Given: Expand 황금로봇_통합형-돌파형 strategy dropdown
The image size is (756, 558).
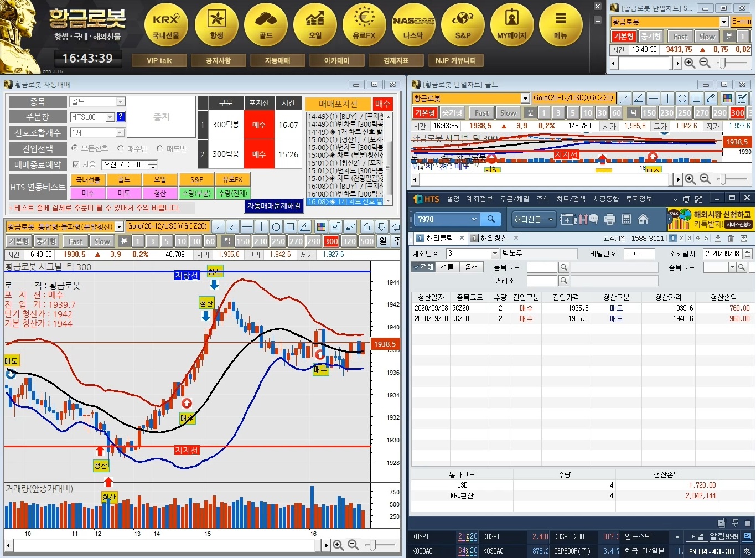Looking at the screenshot, I should 118,226.
